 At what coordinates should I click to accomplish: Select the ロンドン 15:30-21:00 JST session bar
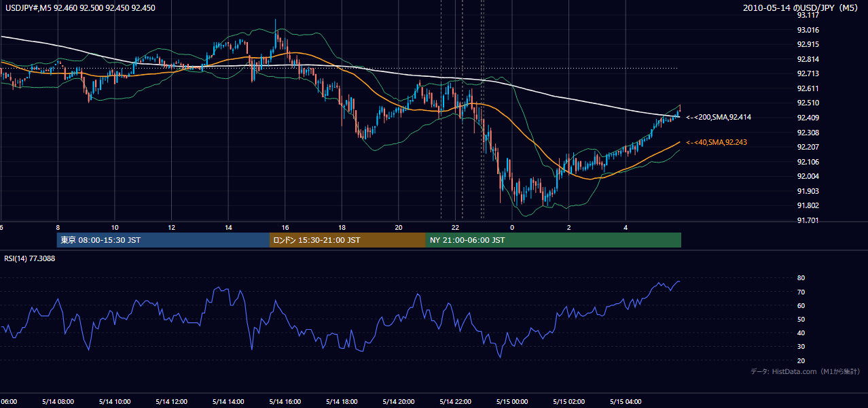(x=348, y=240)
